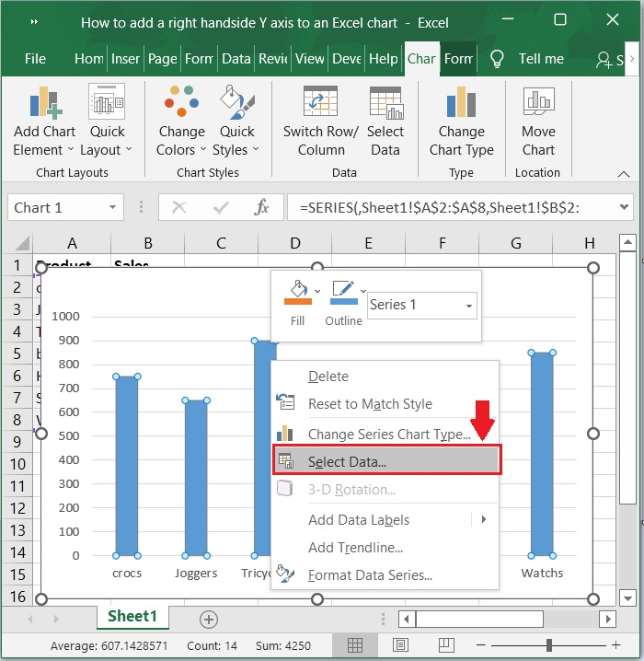Expand the formula bar
This screenshot has width=644, height=661.
click(x=625, y=208)
